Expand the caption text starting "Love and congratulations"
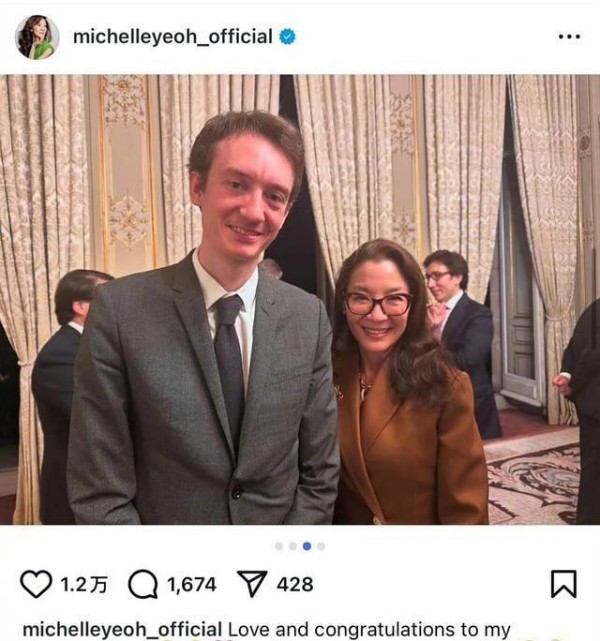The image size is (600, 641). [369, 630]
